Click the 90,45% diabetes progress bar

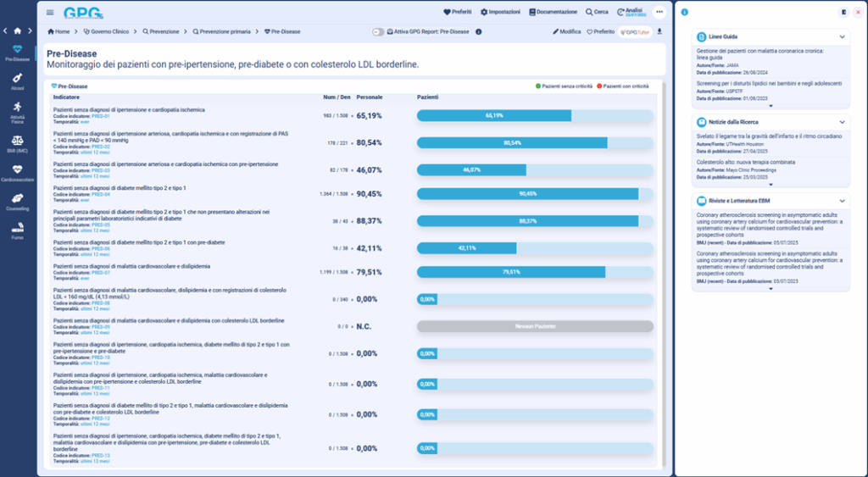534,193
